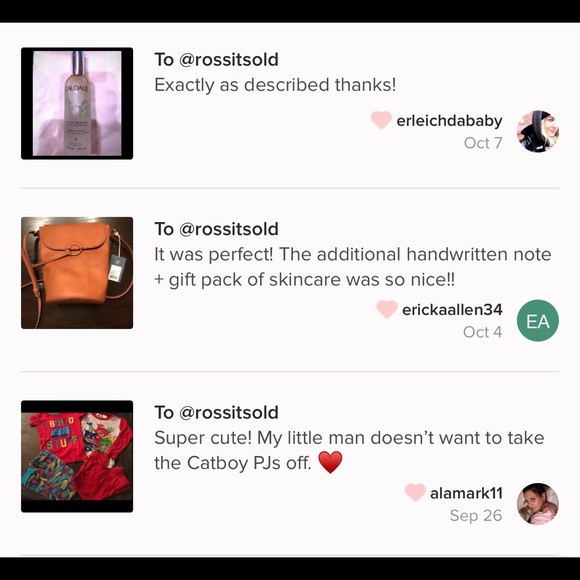Tap the red heart emoji in the comment
This screenshot has width=580, height=580.
coord(330,462)
